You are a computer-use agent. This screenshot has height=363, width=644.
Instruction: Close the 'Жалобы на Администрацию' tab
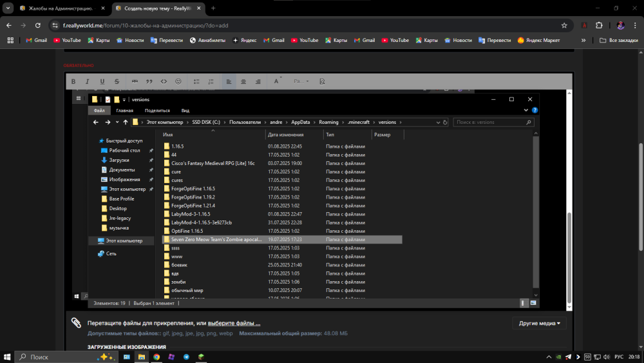[x=103, y=8]
